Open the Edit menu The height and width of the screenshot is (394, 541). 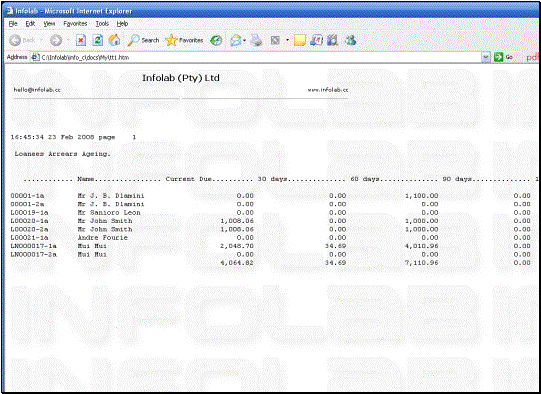pyautogui.click(x=30, y=24)
